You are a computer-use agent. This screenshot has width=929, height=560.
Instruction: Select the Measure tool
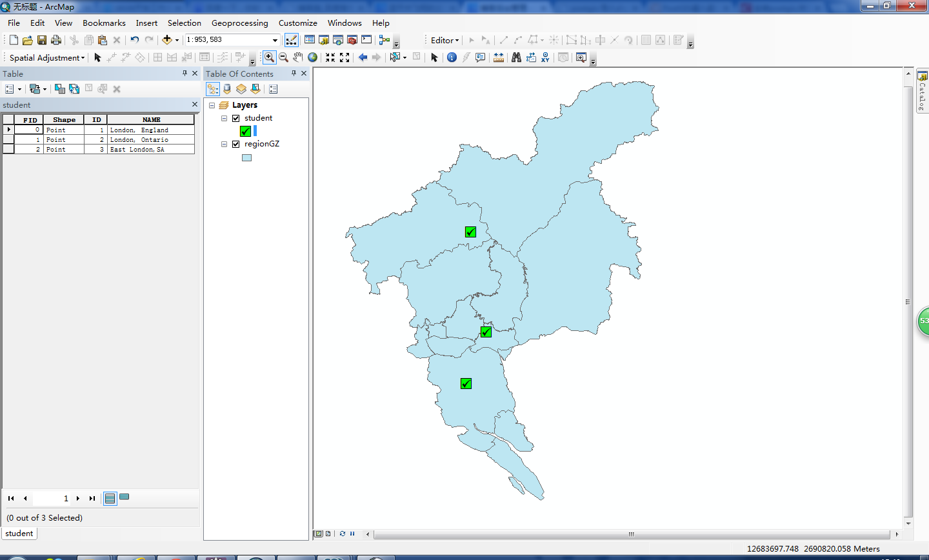[498, 57]
